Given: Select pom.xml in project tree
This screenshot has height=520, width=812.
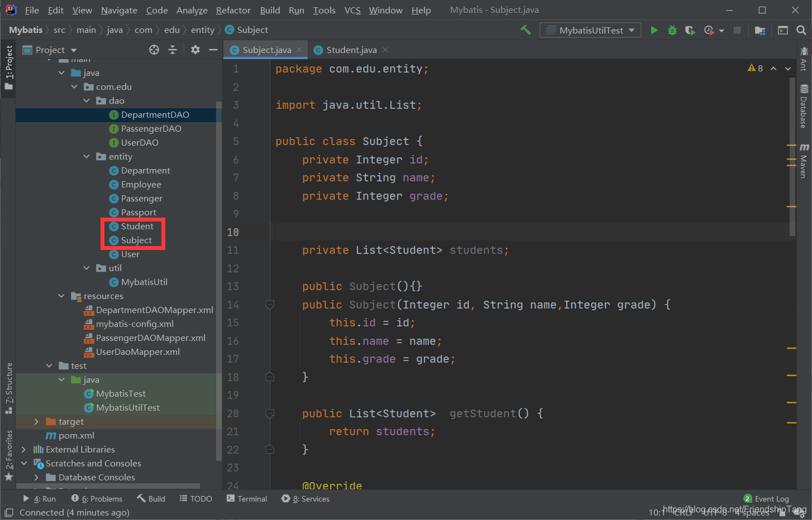Looking at the screenshot, I should click(x=77, y=435).
